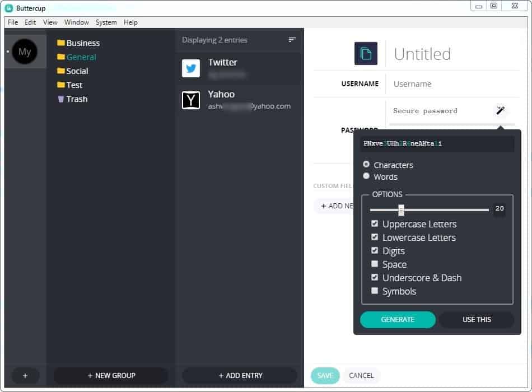Click the sort entries icon
Screen dimensions: 532x392
[292, 40]
